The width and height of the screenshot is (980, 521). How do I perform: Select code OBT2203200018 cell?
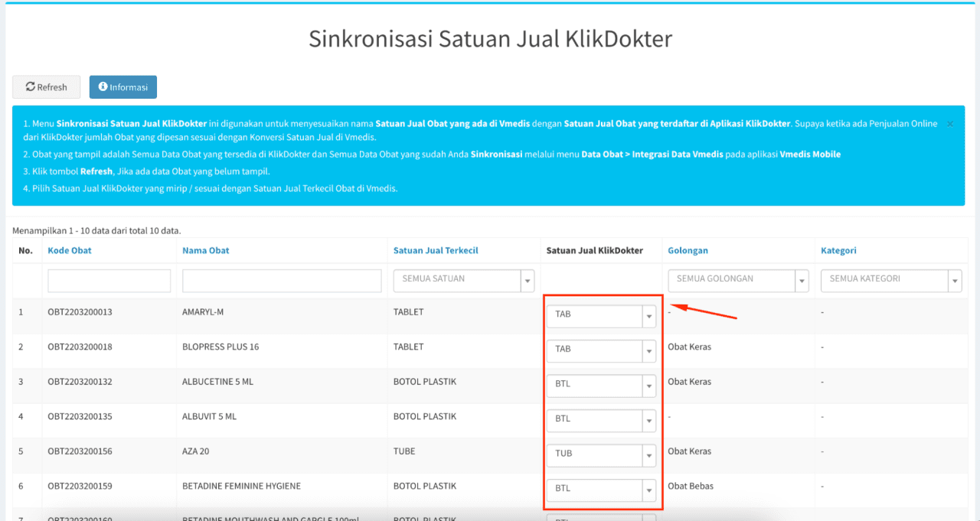pyautogui.click(x=80, y=347)
